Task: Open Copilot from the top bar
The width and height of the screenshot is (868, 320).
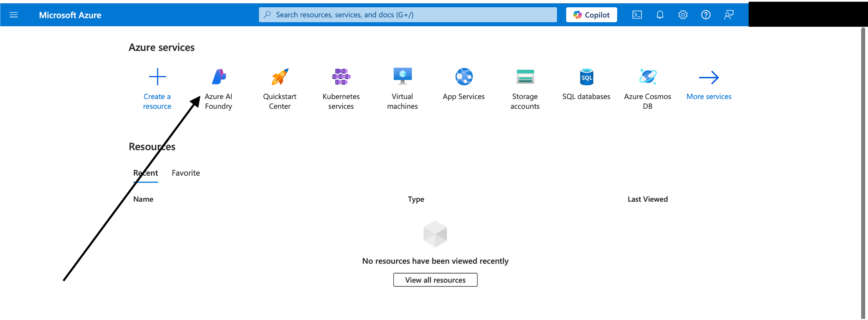Action: tap(591, 15)
